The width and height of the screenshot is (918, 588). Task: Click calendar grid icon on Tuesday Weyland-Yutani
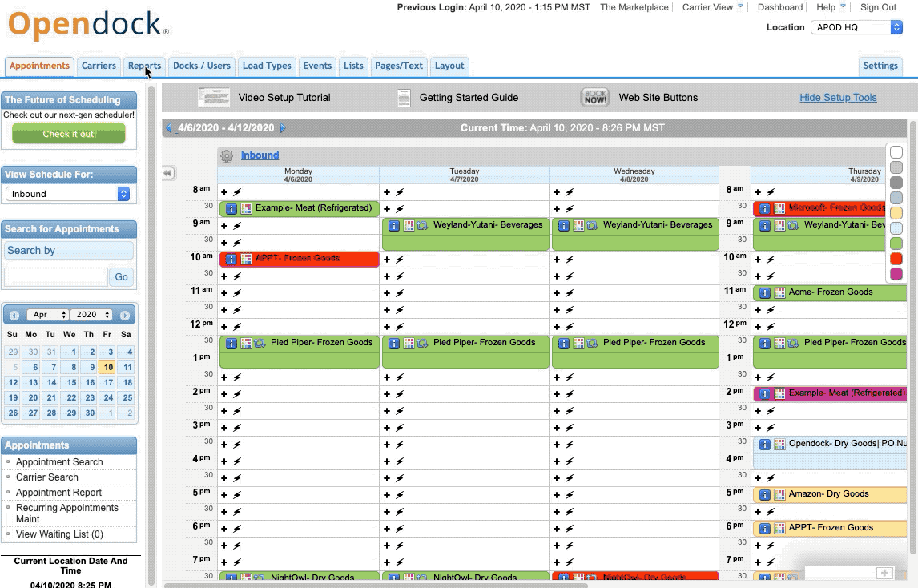(x=409, y=225)
